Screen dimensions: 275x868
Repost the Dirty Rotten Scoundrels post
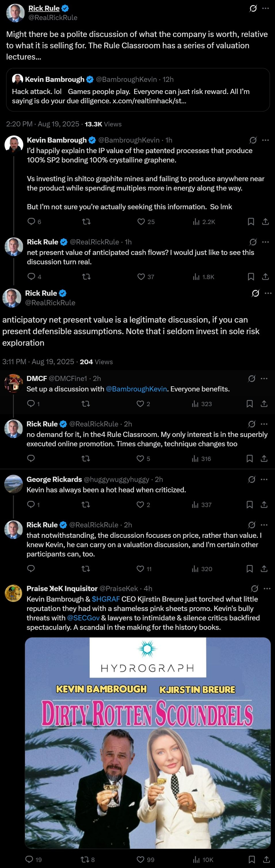85,859
